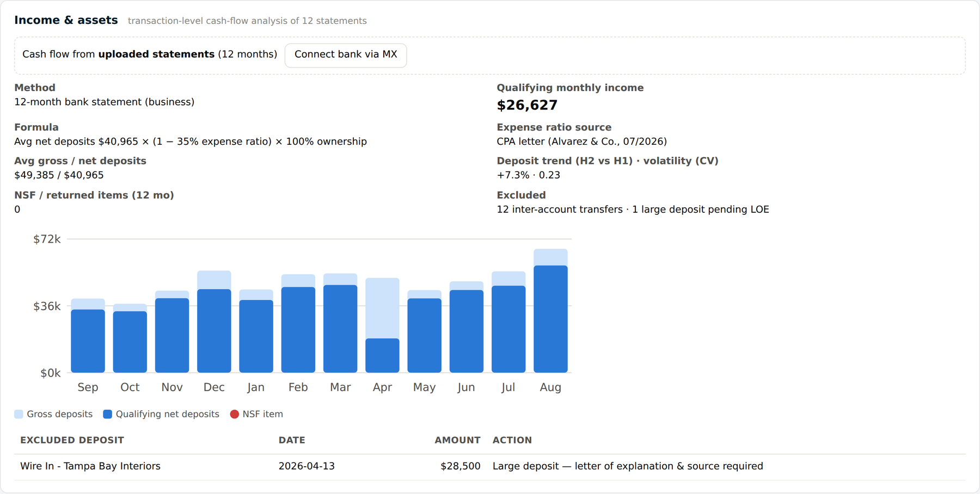Click the $28,500 amount cell

tap(460, 466)
